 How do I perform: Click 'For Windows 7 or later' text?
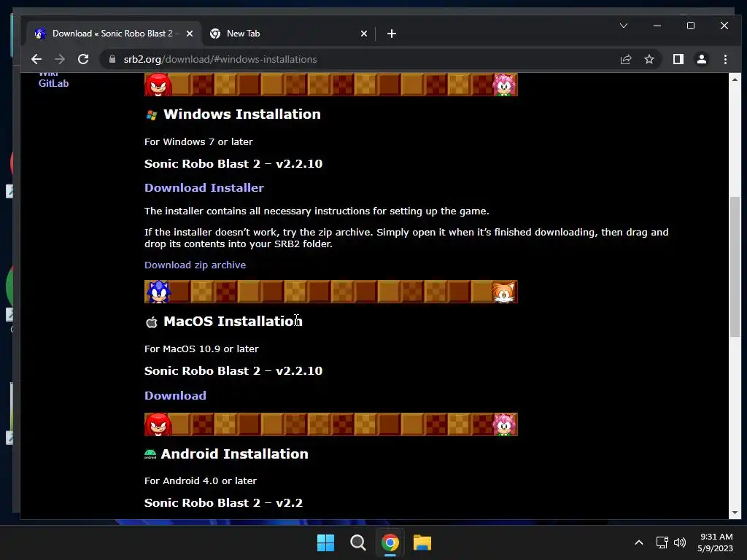click(x=198, y=142)
